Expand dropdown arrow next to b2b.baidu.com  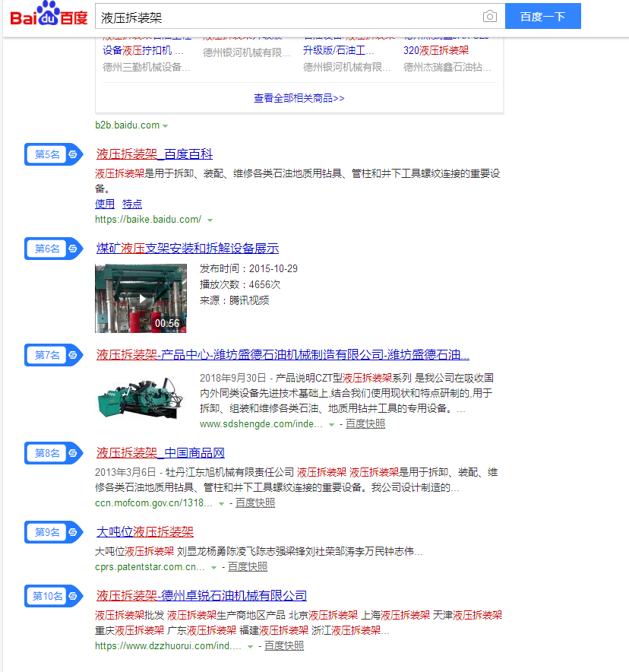(166, 126)
